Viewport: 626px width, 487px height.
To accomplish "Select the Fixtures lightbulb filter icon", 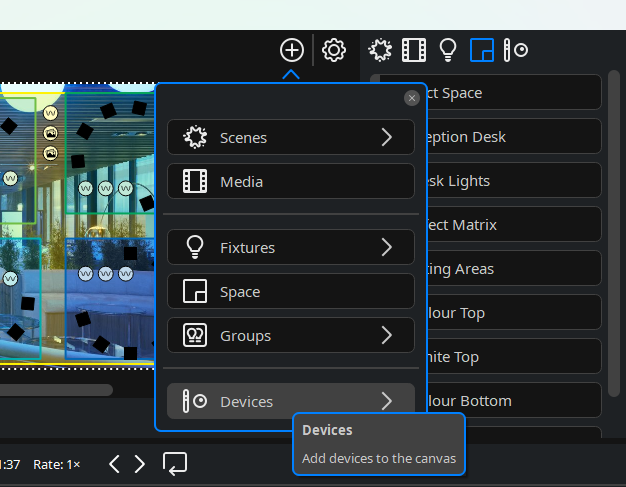I will [448, 49].
